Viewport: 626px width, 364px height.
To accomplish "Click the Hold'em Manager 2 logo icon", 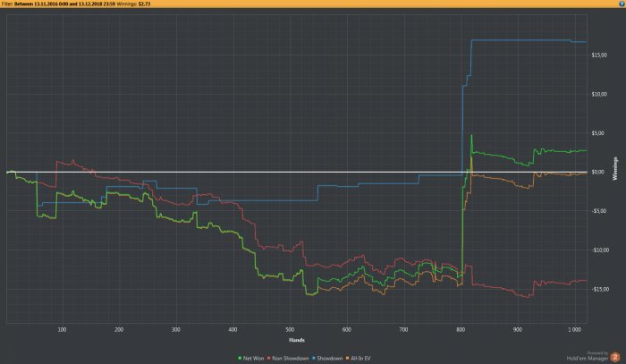I will tap(615, 357).
